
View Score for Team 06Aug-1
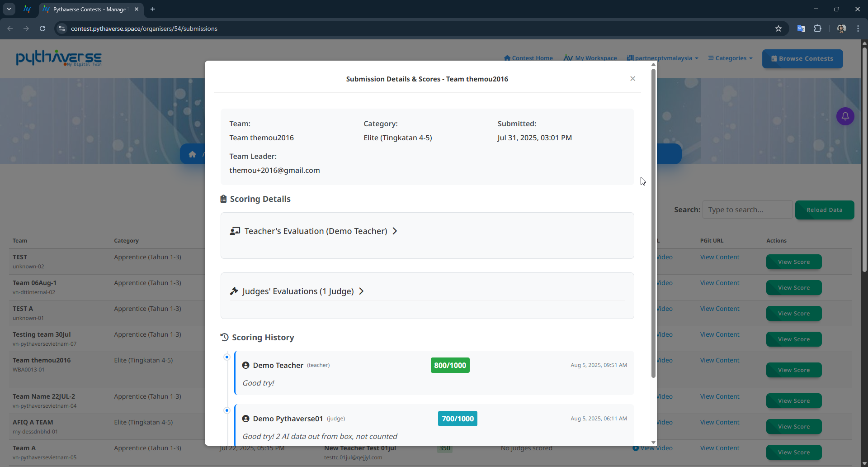pyautogui.click(x=794, y=288)
